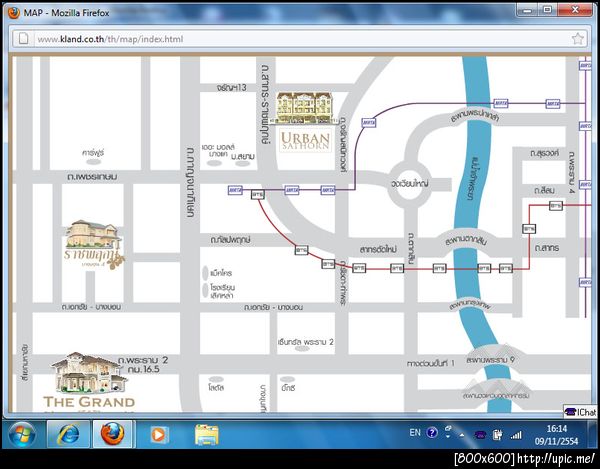
Task: Click the จรัญฯ13 road label
Action: click(232, 88)
